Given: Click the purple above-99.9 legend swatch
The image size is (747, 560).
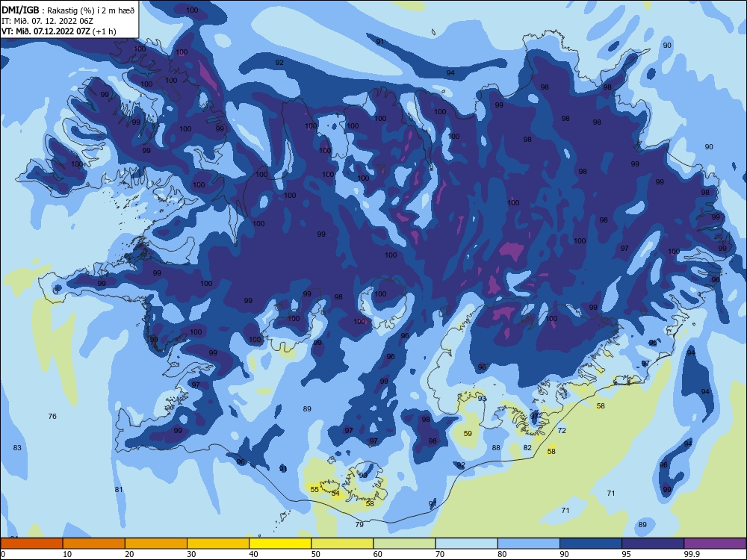Looking at the screenshot, I should (x=715, y=544).
